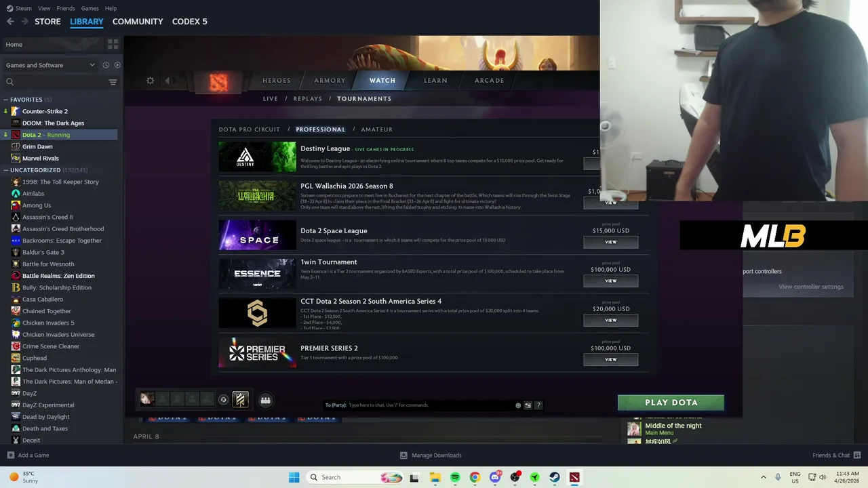The width and height of the screenshot is (868, 488).
Task: Open chat help question mark
Action: click(538, 405)
